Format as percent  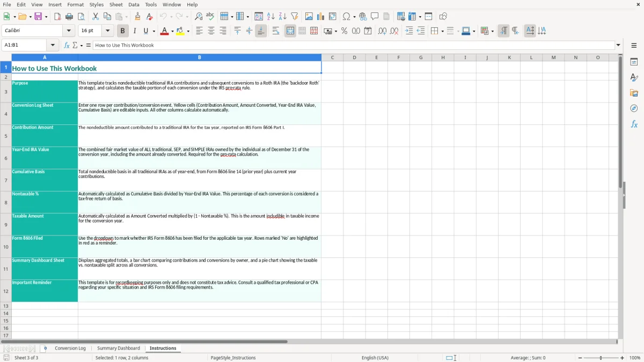click(x=344, y=31)
